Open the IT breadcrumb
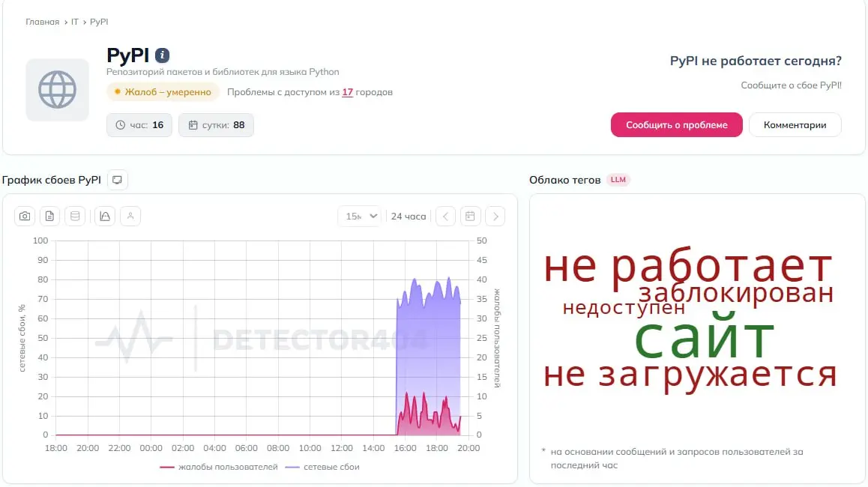868x487 pixels. 75,22
